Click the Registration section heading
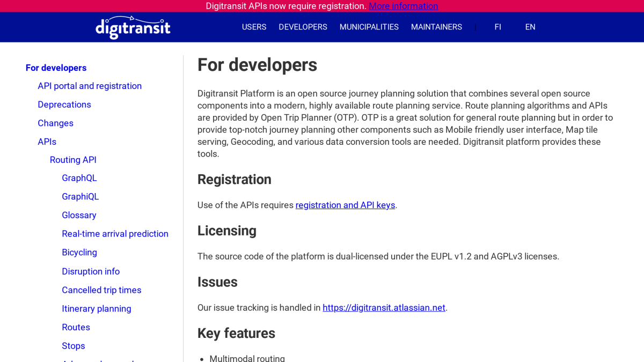The width and height of the screenshot is (644, 362). click(x=235, y=179)
